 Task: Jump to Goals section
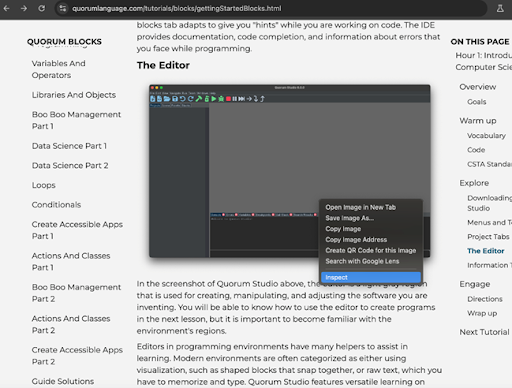click(x=477, y=102)
